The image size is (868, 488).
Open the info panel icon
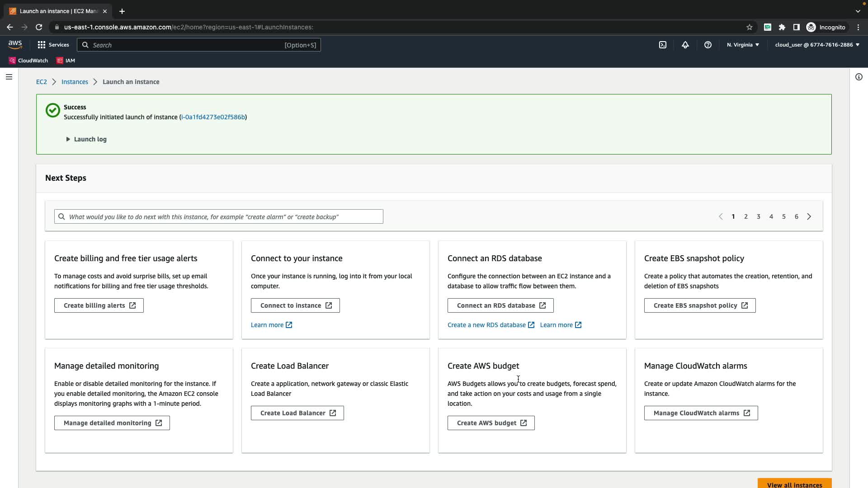pyautogui.click(x=859, y=77)
